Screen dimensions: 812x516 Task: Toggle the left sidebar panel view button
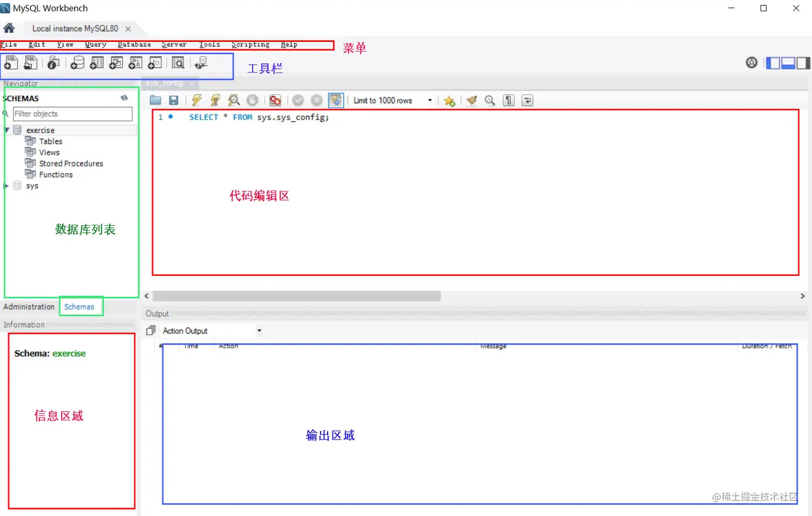[x=773, y=63]
